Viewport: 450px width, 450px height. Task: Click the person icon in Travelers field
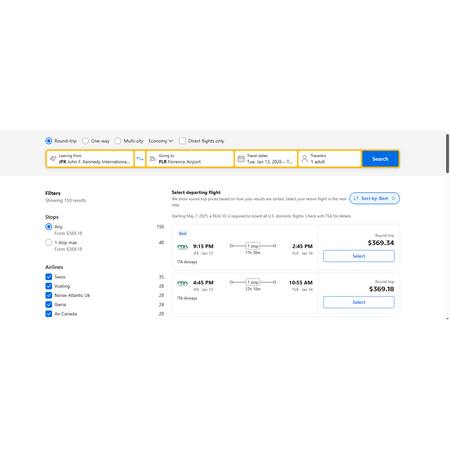tap(305, 159)
